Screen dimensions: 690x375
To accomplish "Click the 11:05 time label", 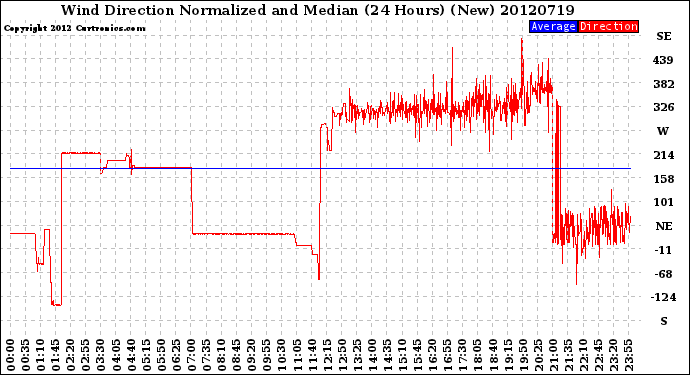I will pos(296,355).
